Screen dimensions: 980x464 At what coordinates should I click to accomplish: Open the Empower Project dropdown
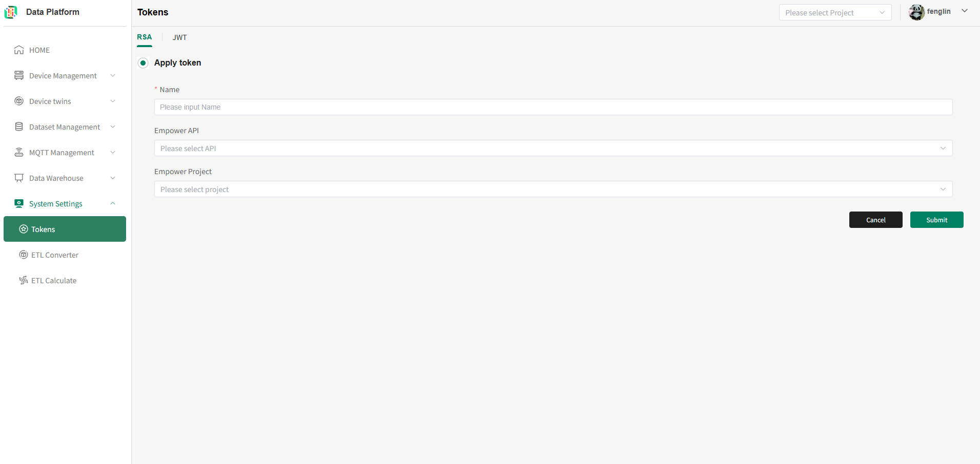pos(553,189)
